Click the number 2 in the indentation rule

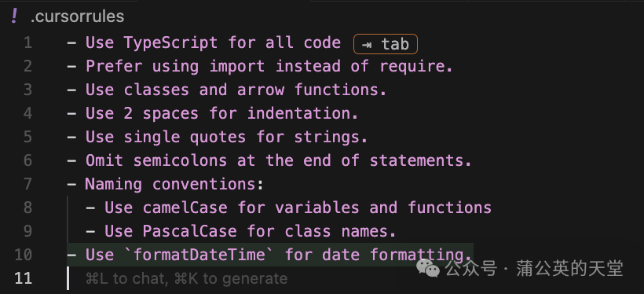click(128, 113)
